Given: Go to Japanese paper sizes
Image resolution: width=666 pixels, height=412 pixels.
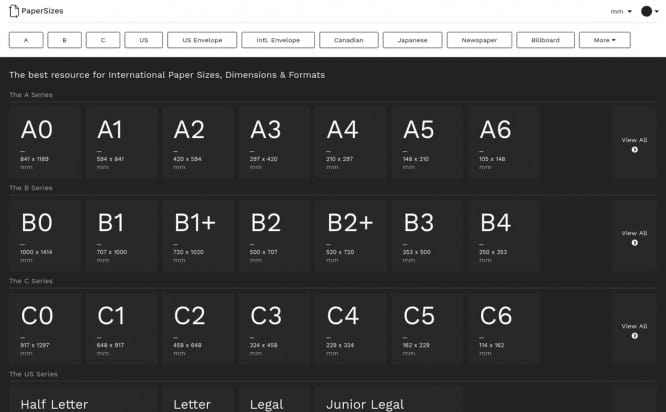Looking at the screenshot, I should (412, 40).
